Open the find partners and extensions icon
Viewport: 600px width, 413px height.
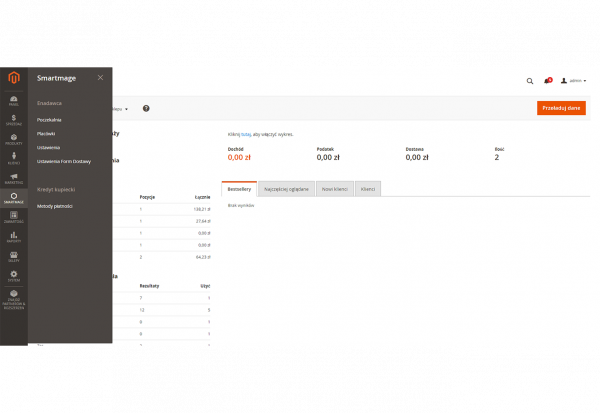pos(14,299)
